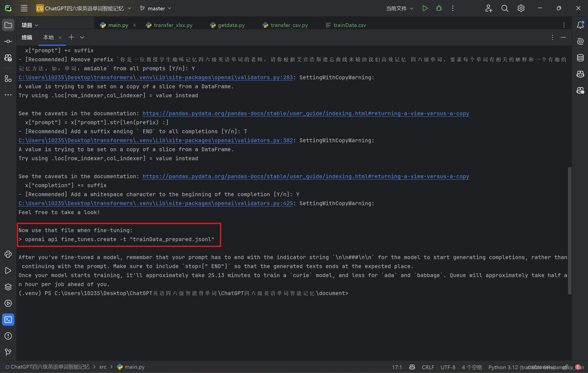Switch to the getdata.py tab
This screenshot has height=373, width=588.
point(231,25)
